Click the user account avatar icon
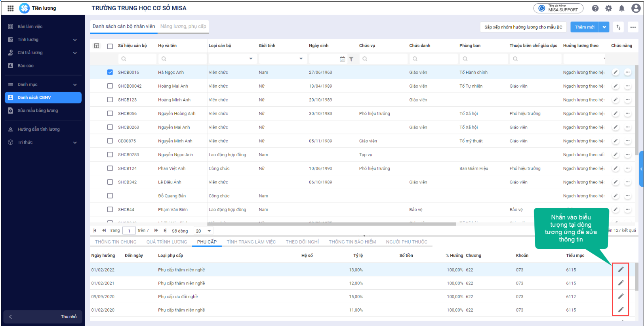This screenshot has height=327, width=644. (x=636, y=8)
